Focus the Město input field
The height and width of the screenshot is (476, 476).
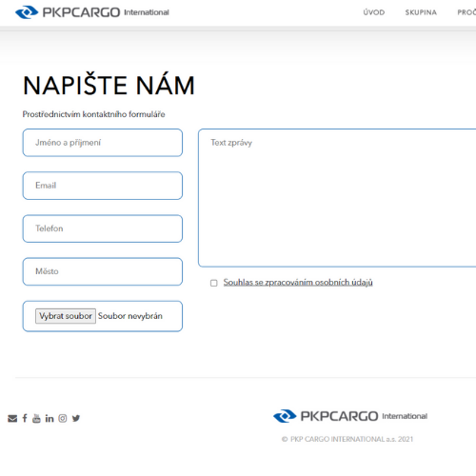[103, 271]
